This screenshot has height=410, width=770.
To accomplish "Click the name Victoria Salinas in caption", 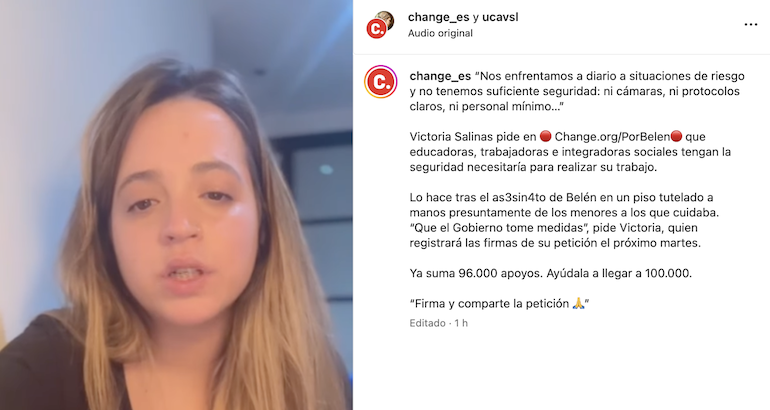I will click(444, 137).
